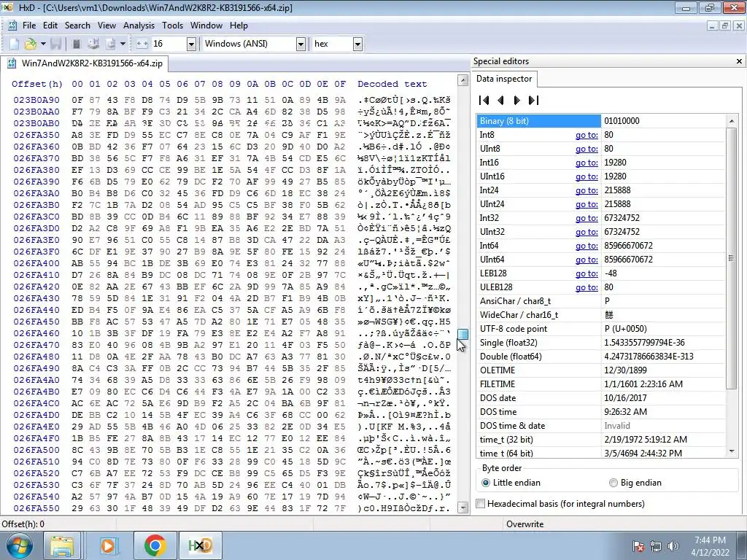
Task: Jump to first byte in Data inspector
Action: 484,100
